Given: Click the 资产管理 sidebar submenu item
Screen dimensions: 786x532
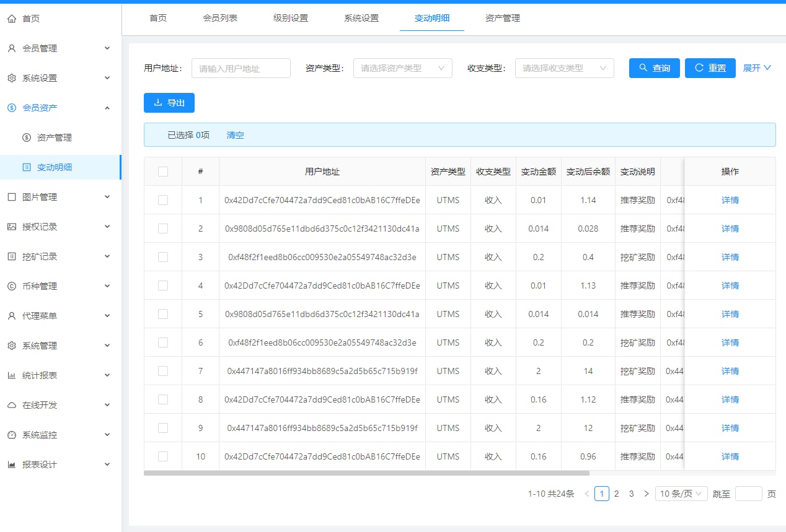Looking at the screenshot, I should [x=60, y=137].
